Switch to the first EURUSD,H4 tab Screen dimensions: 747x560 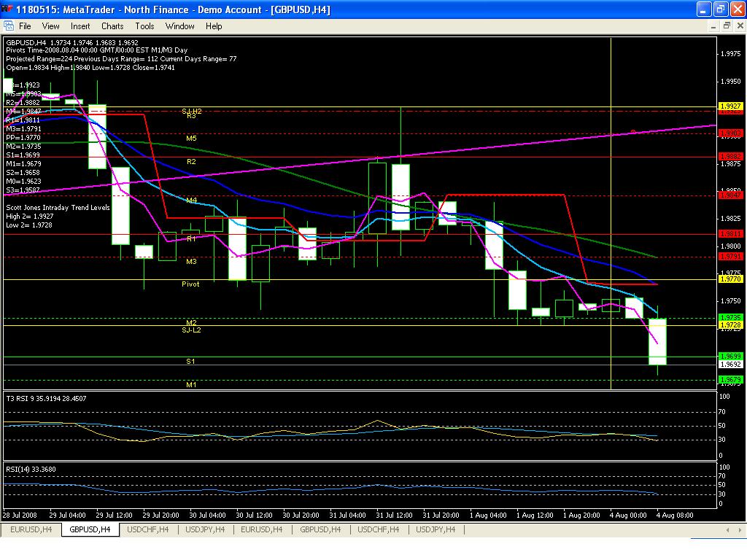coord(31,529)
